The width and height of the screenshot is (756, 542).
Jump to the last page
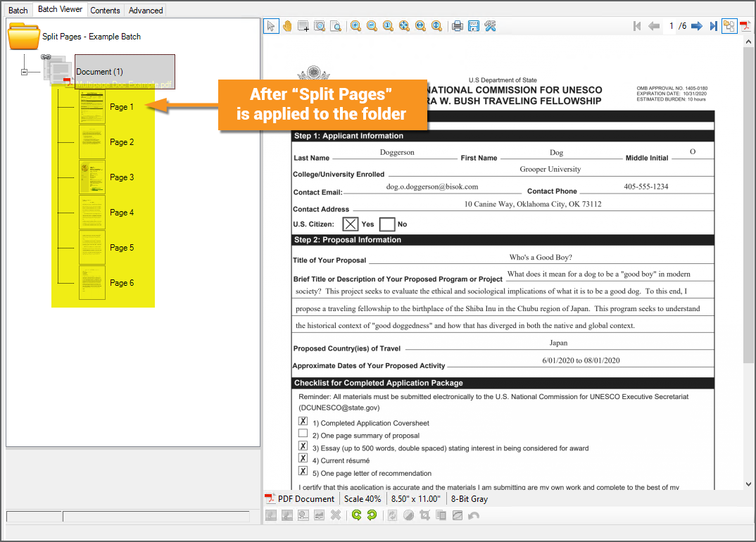click(x=713, y=26)
